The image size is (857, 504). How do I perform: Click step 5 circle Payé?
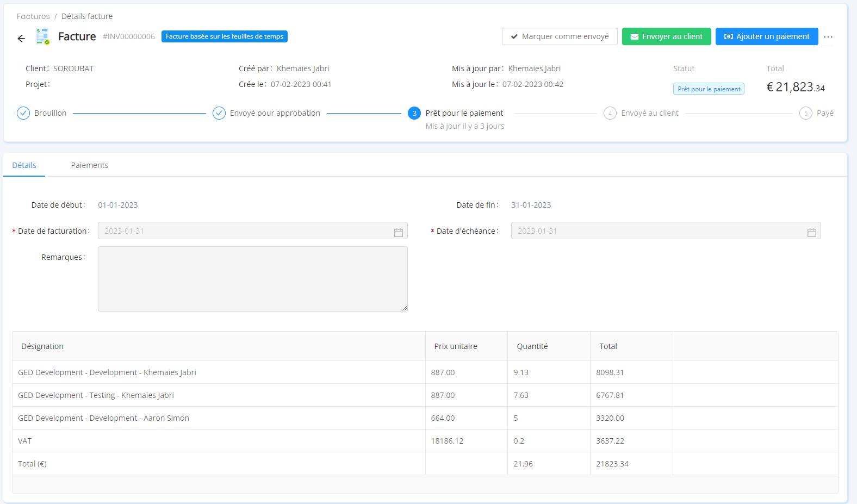[x=805, y=113]
